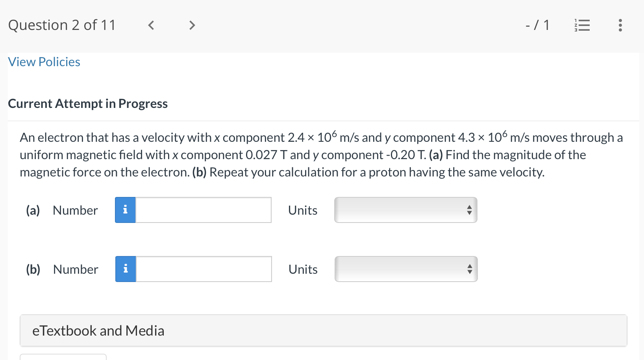Click the eTextbook and Media button

point(98,330)
